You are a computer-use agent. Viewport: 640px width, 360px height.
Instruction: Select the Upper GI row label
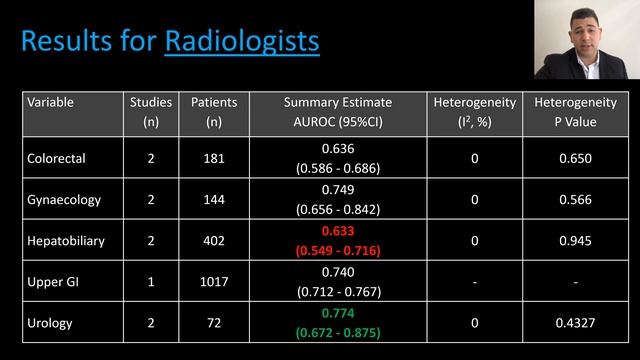[53, 282]
